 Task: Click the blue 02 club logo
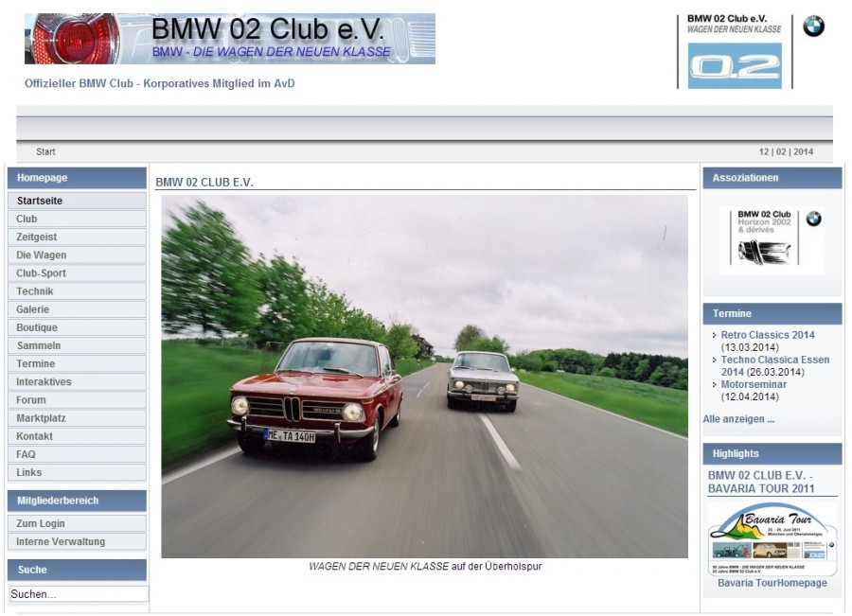point(735,66)
